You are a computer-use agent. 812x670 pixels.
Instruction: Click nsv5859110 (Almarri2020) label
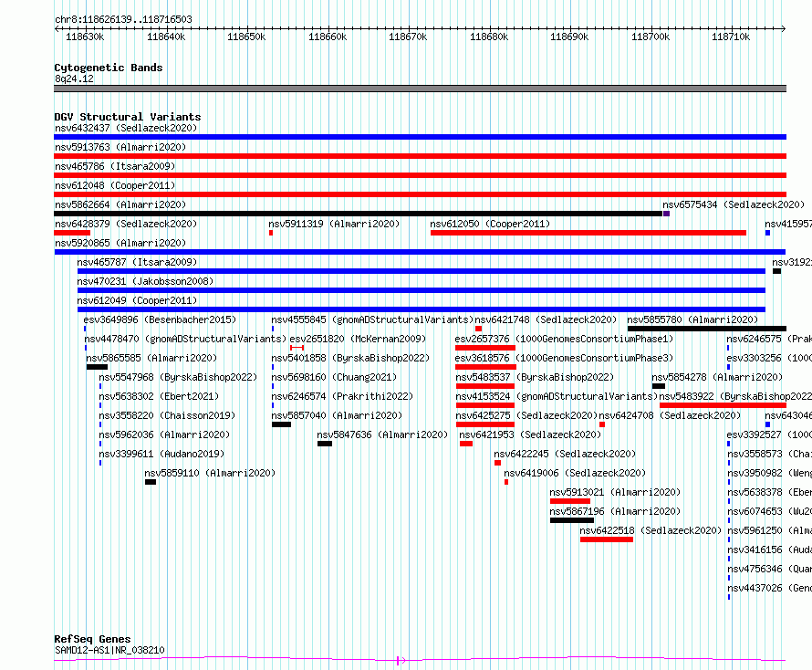coord(210,473)
